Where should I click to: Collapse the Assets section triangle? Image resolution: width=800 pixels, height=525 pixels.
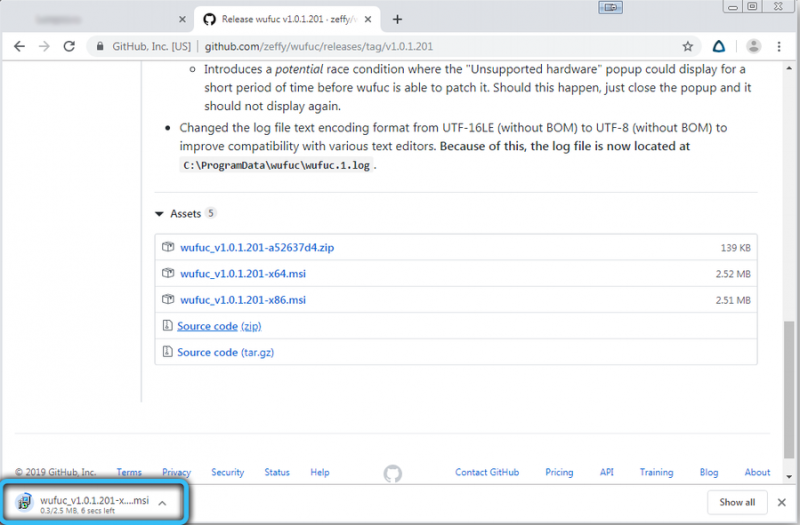[159, 214]
